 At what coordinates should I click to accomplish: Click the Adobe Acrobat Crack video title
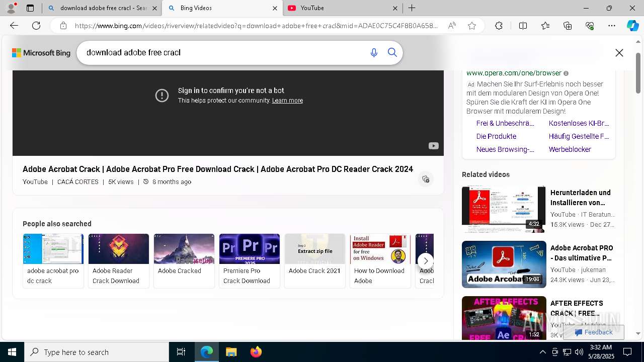pos(218,169)
